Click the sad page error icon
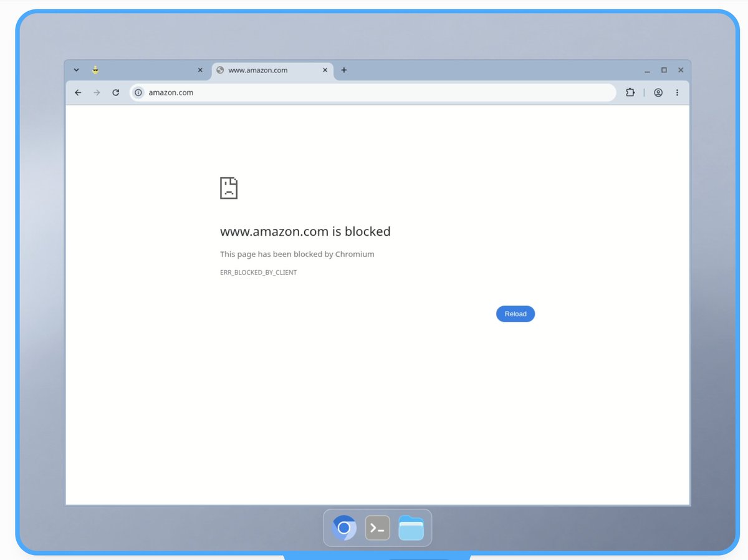748x560 pixels. click(x=229, y=188)
